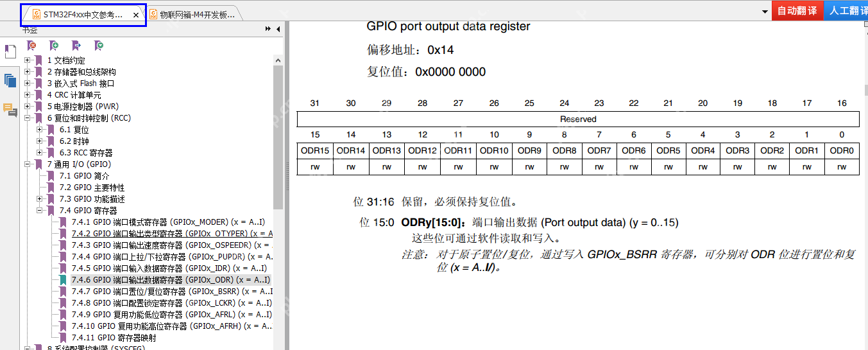Screen dimensions: 868x350
Task: Click ODR15 cell in register table
Action: 315,151
